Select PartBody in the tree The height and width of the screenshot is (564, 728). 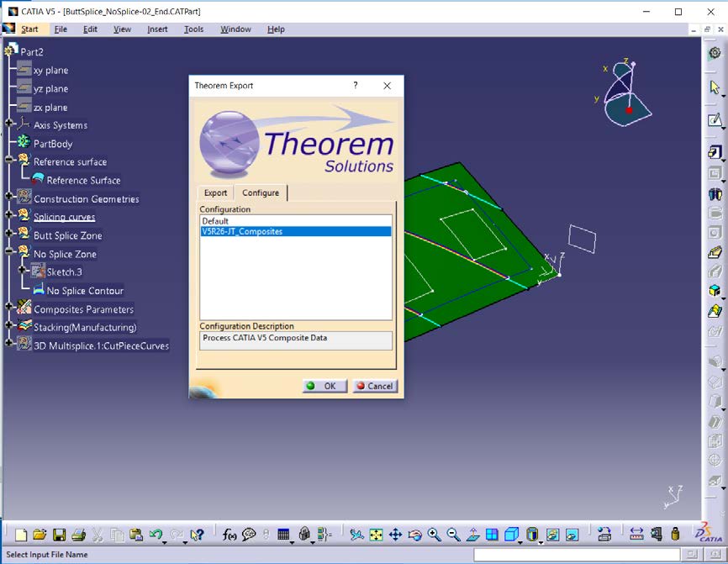pos(53,144)
